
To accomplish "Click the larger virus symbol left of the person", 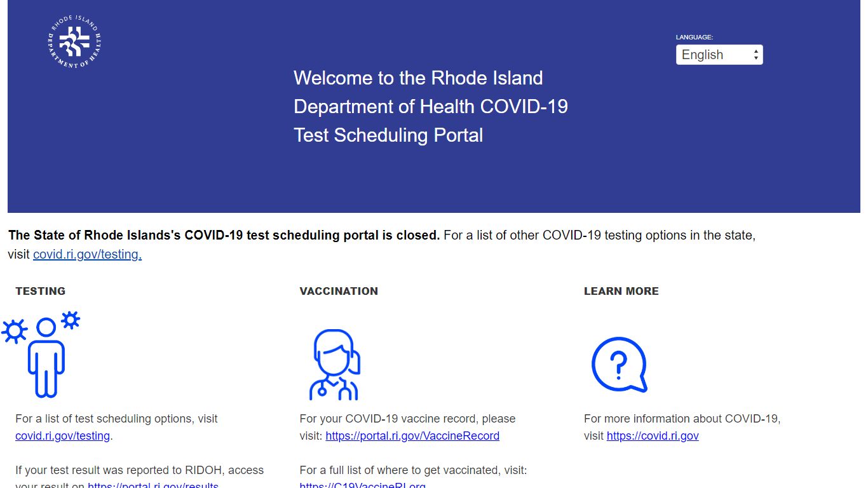I will tap(14, 331).
